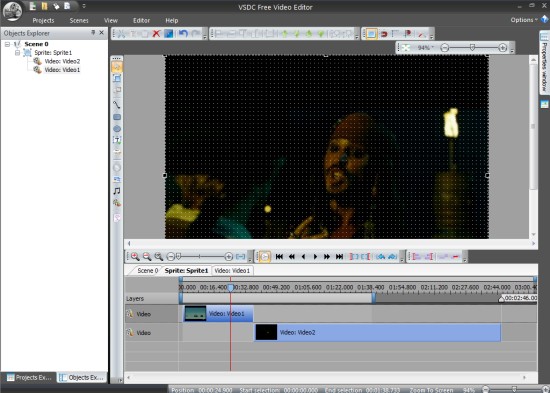Viewport: 550px width, 393px height.
Task: Select Video: Video2 in Objects Explorer
Action: [x=62, y=61]
